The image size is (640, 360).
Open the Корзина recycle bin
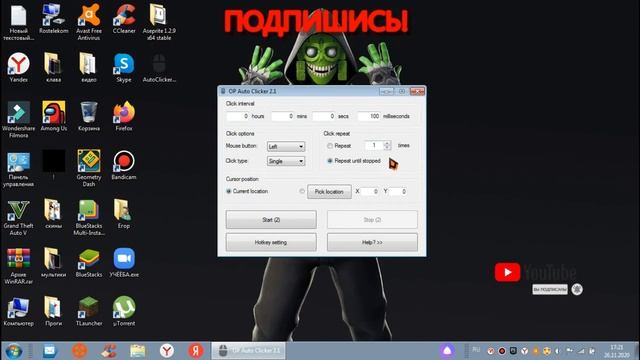(89, 116)
